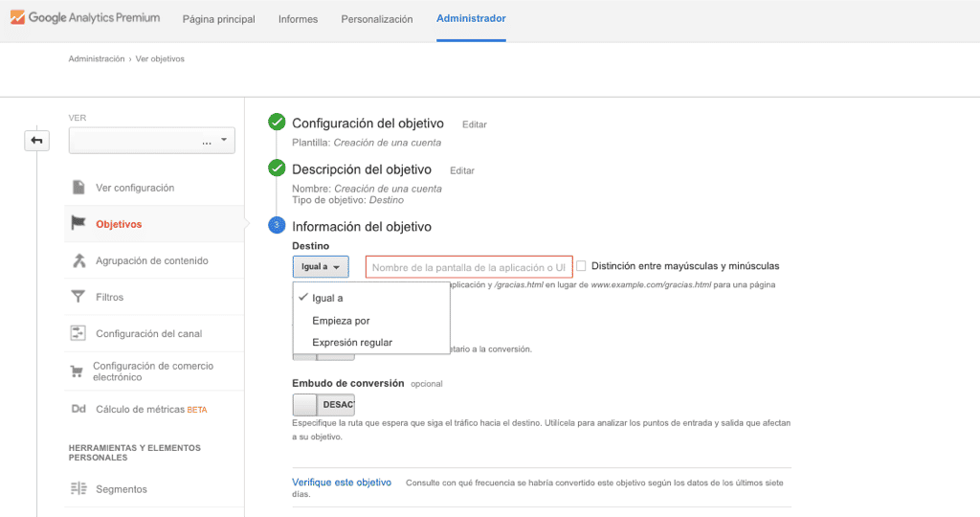Click the shopping cart icon for comercio electrónico
Image resolution: width=980 pixels, height=517 pixels.
click(77, 371)
